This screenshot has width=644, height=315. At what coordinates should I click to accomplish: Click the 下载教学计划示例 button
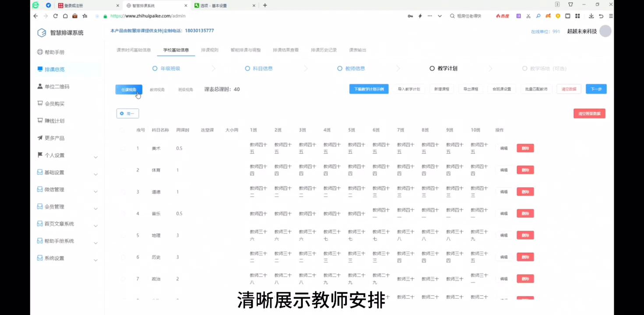(x=368, y=89)
